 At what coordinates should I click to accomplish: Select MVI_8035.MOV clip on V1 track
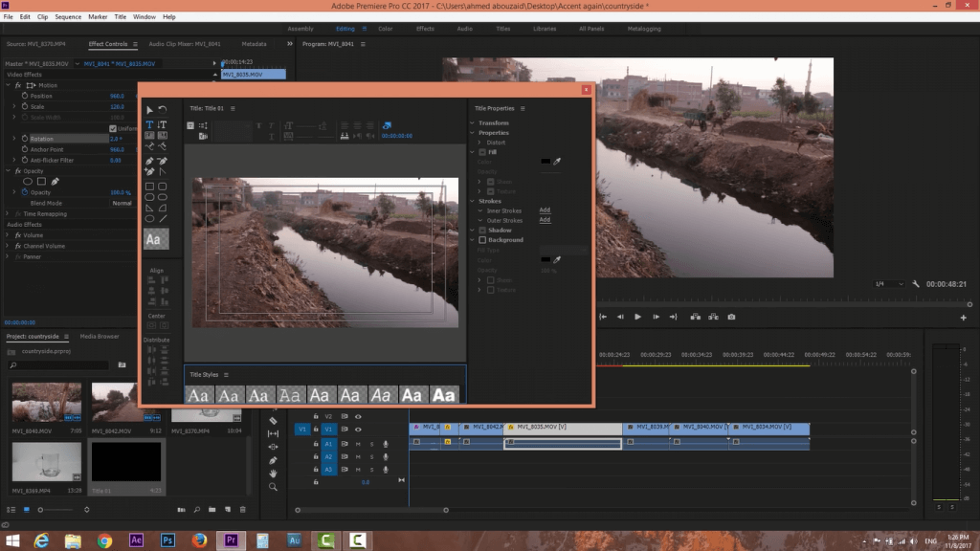[x=563, y=428]
